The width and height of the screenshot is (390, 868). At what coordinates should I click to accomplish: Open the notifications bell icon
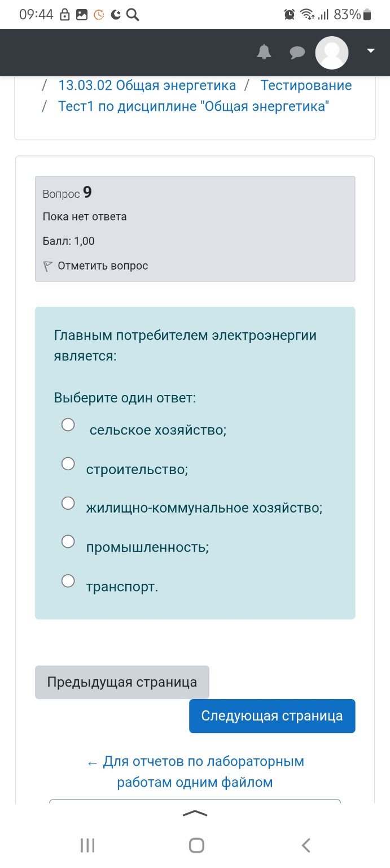(264, 53)
